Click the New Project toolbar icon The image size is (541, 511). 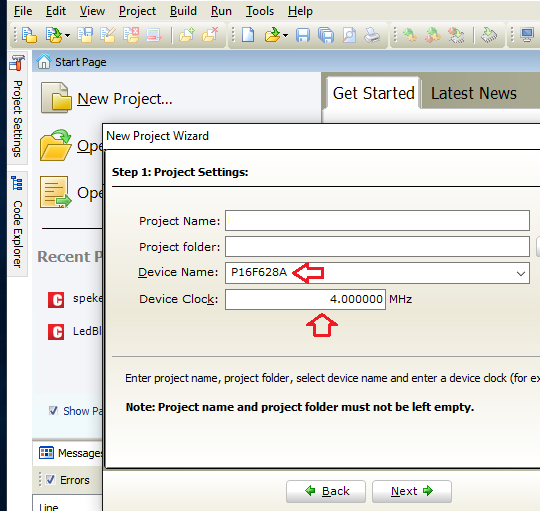pyautogui.click(x=29, y=35)
